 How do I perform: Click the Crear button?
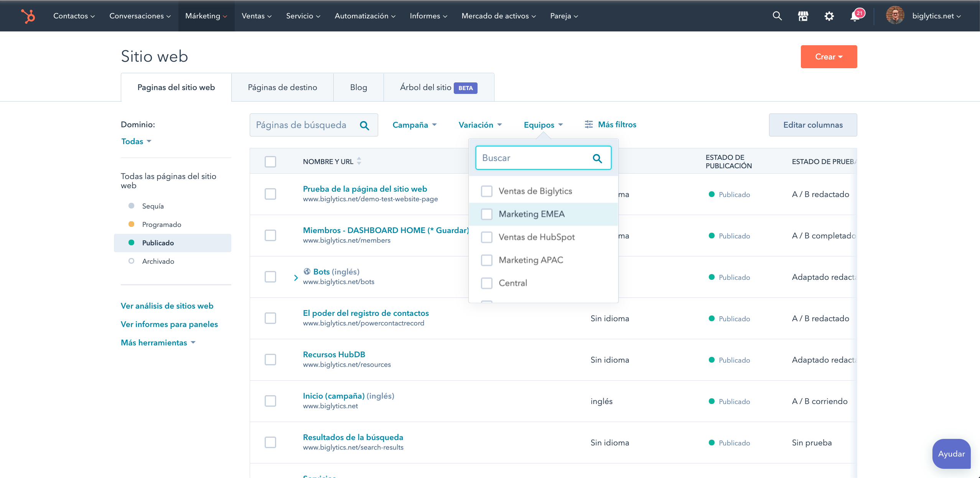point(828,57)
